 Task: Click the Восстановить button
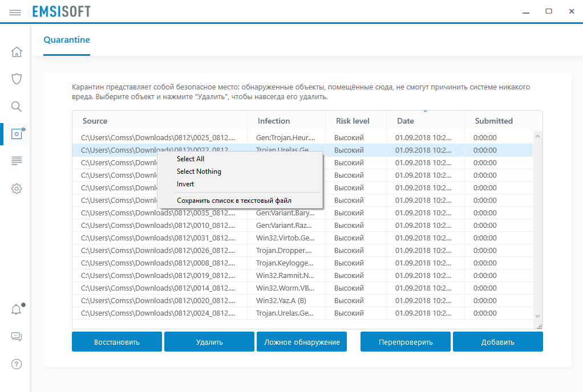coord(117,342)
